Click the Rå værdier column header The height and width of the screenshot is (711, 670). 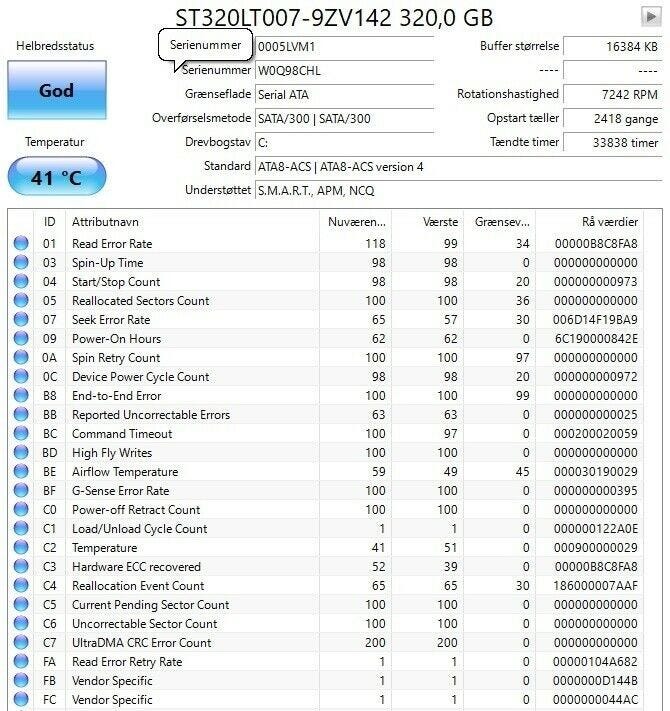click(609, 221)
